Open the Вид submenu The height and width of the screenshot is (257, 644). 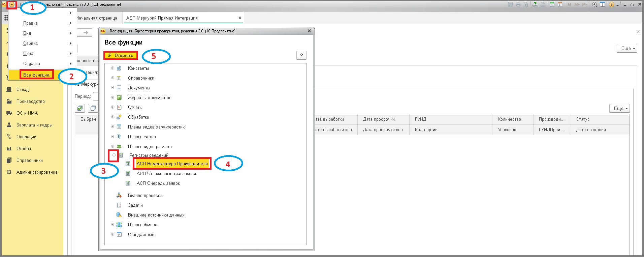click(42, 33)
